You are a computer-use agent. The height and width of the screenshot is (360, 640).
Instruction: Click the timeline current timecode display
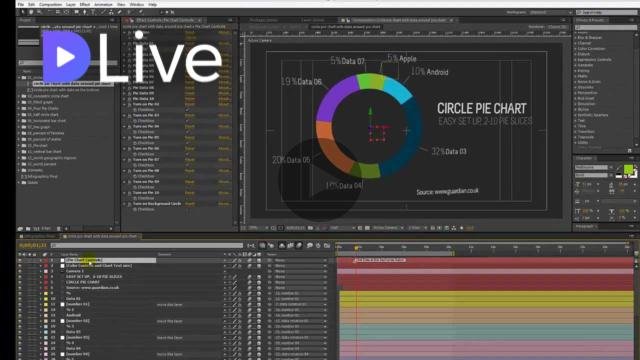click(x=32, y=245)
